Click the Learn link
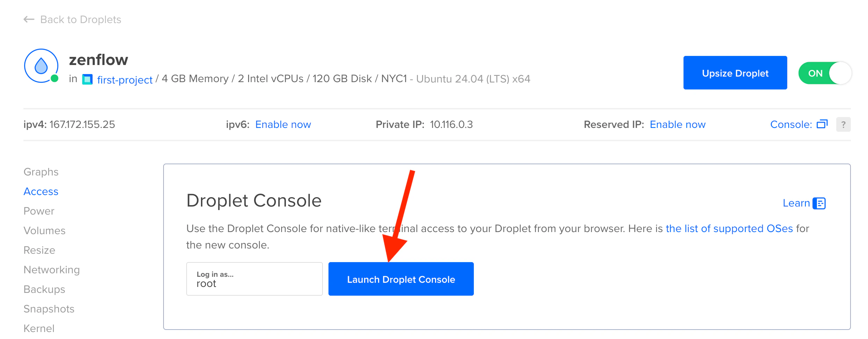868x339 pixels. (796, 203)
